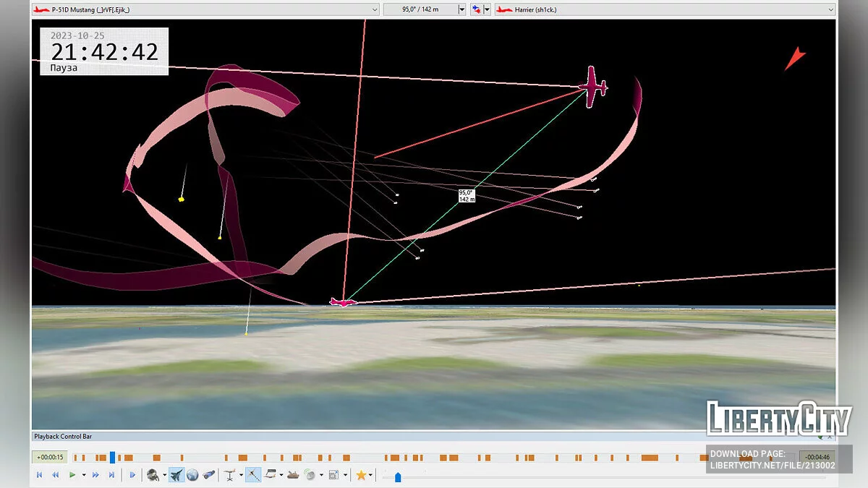868x488 pixels.
Task: Click the 2023-10-25 date text
Action: [77, 35]
